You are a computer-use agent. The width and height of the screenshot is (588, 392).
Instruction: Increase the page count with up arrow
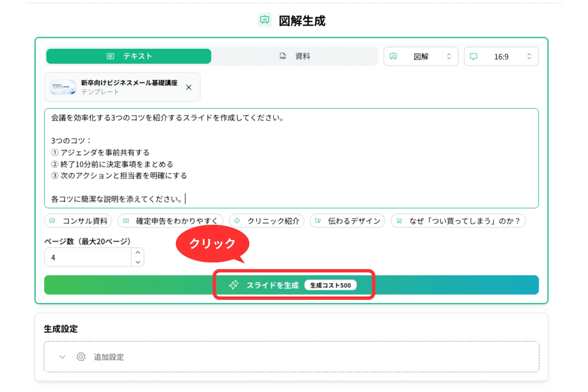(x=138, y=252)
